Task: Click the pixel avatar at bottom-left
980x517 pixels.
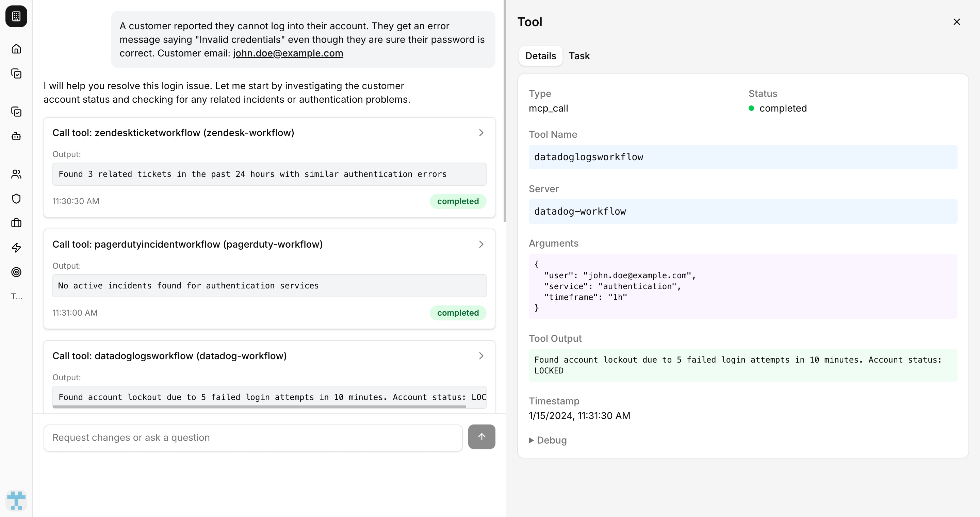Action: [x=16, y=500]
